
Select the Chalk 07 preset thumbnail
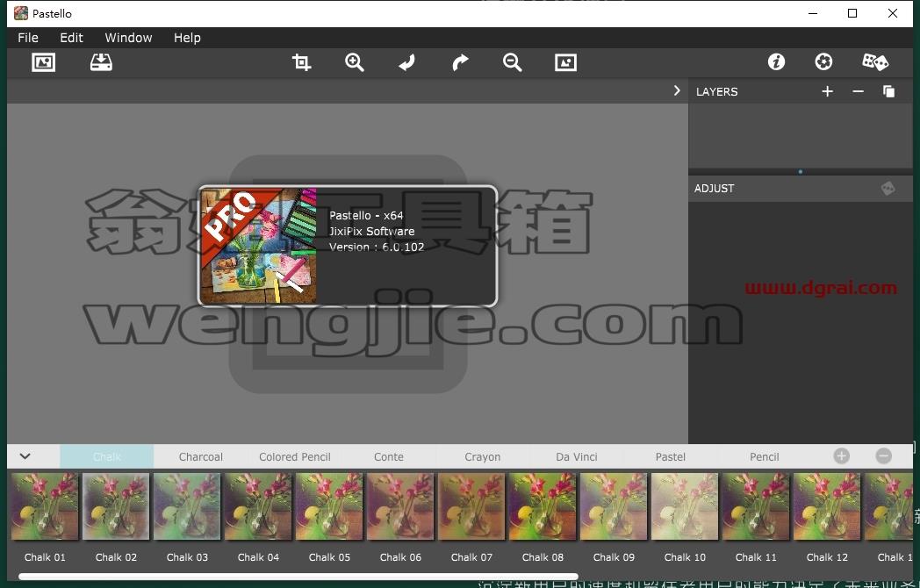[471, 506]
